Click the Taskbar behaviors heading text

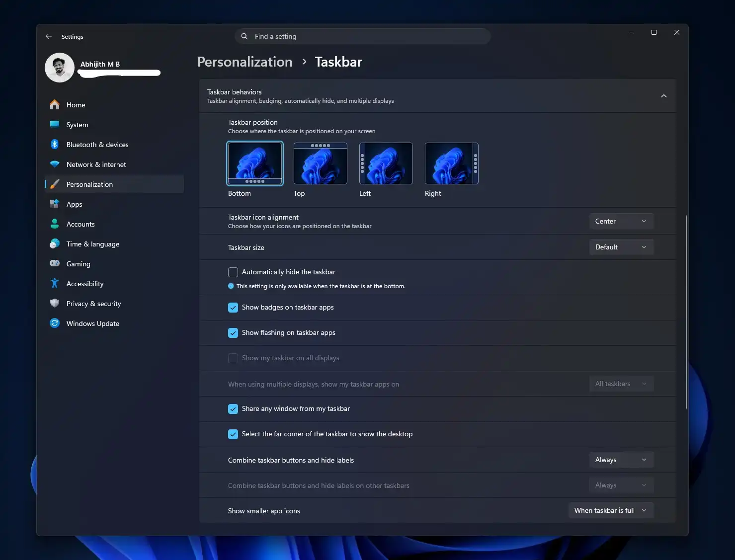(x=234, y=92)
